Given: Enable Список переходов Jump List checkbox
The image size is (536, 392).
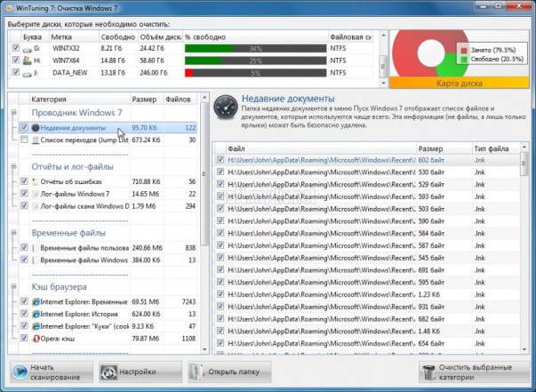Looking at the screenshot, I should pyautogui.click(x=24, y=140).
